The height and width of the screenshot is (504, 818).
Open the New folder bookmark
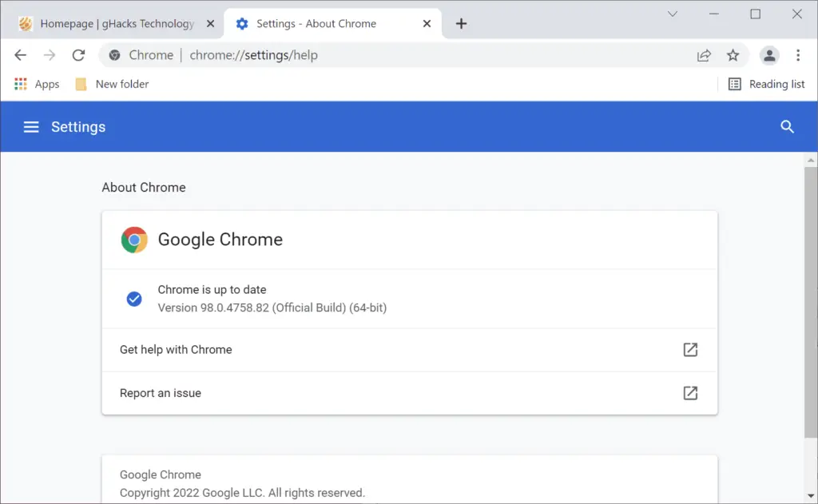112,84
